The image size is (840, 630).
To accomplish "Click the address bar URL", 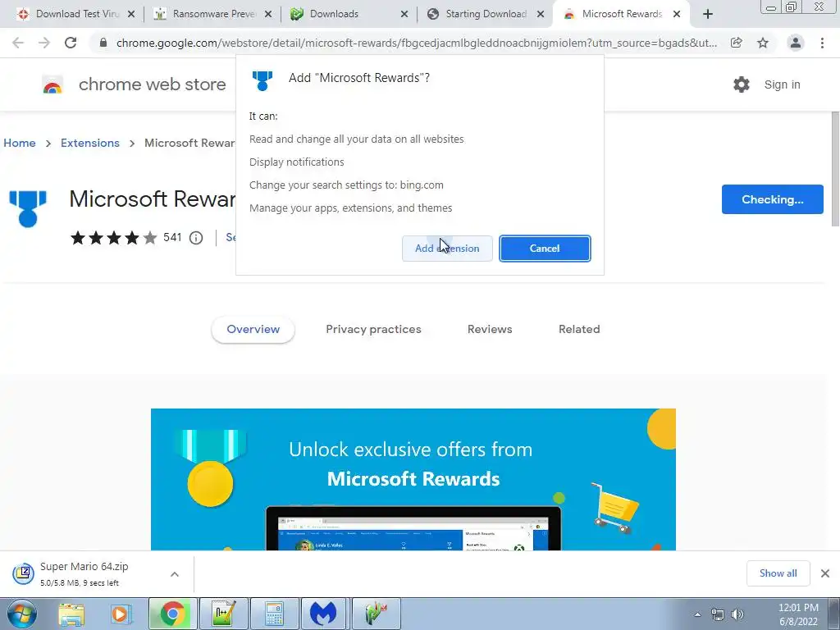I will 416,43.
